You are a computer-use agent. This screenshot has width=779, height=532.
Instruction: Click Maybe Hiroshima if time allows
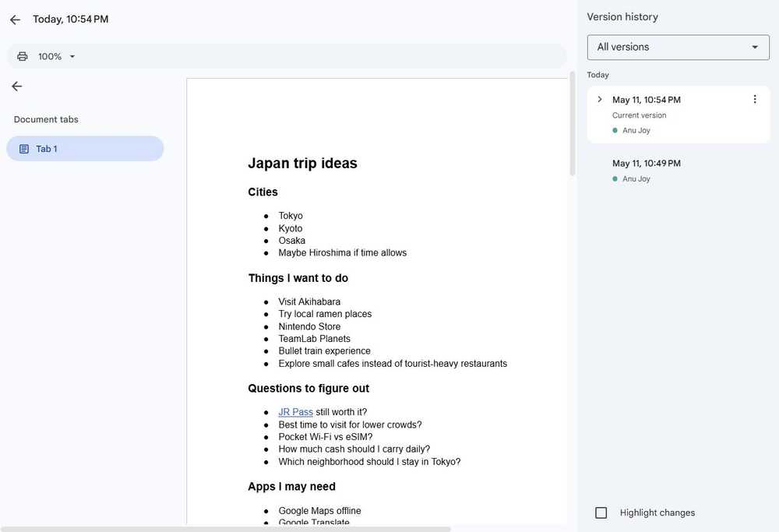(x=342, y=252)
